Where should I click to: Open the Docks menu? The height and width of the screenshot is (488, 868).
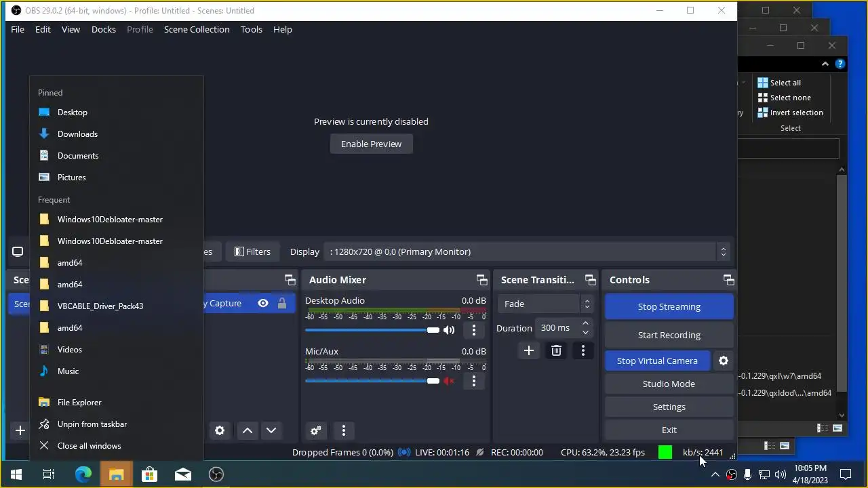coord(104,29)
